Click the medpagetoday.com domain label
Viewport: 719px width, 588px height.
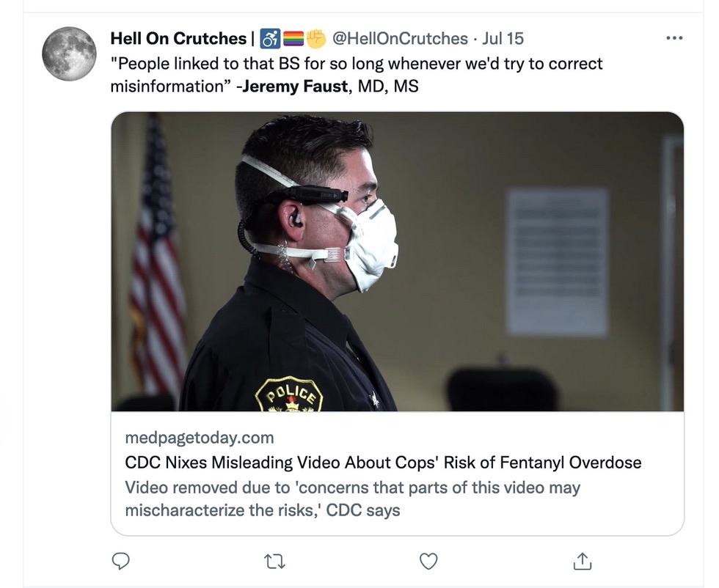tap(200, 438)
